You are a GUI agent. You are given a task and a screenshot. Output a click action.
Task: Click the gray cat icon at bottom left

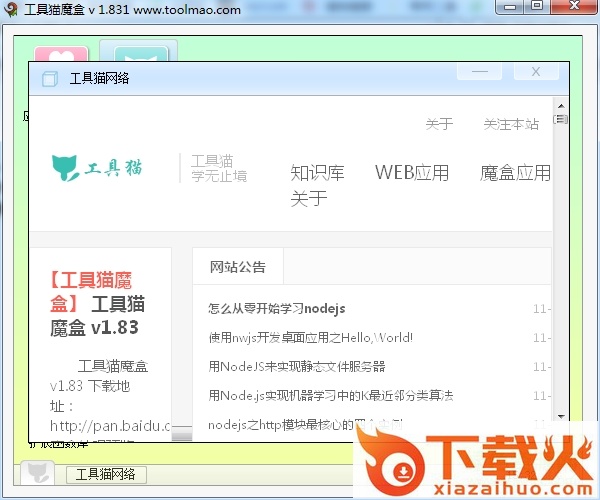tap(37, 473)
